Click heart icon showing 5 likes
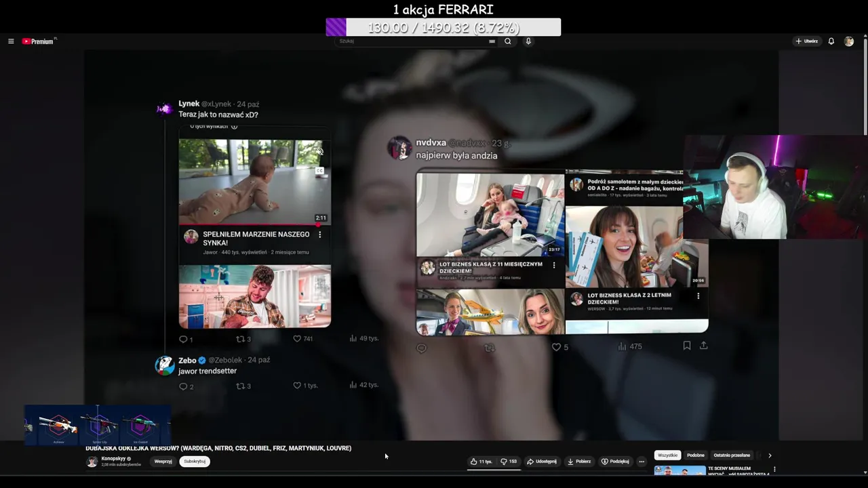This screenshot has width=868, height=488. tap(556, 347)
